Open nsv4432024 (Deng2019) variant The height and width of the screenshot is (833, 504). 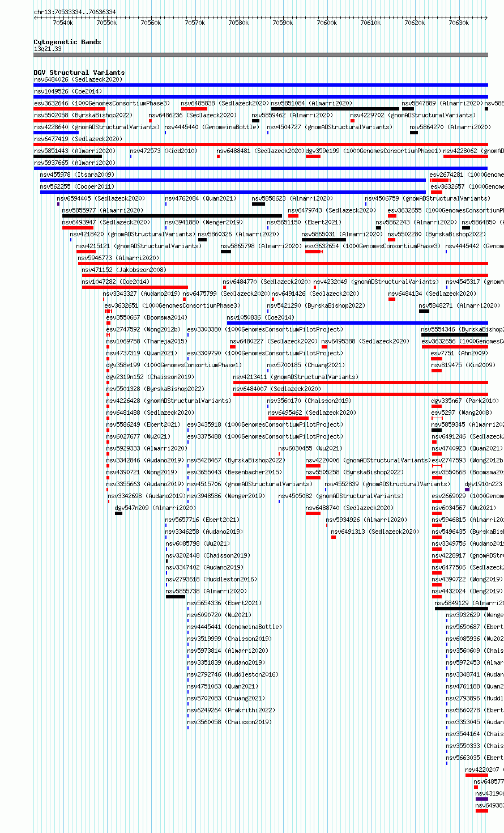467,591
